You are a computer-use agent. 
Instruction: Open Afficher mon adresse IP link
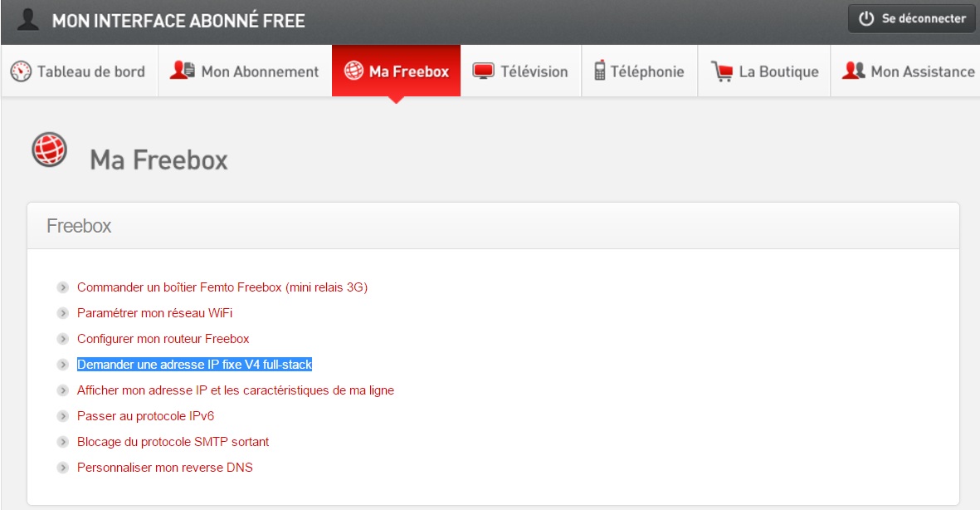(235, 390)
